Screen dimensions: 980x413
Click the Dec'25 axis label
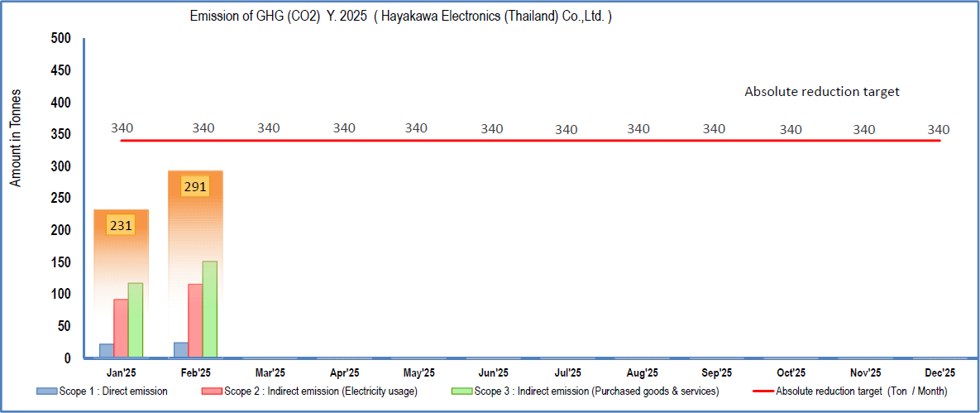[940, 373]
